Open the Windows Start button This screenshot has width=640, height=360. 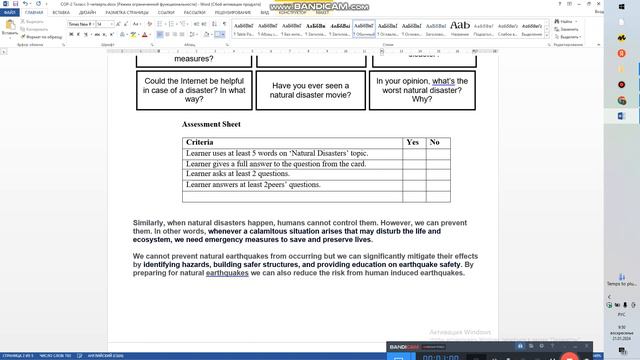(x=622, y=7)
